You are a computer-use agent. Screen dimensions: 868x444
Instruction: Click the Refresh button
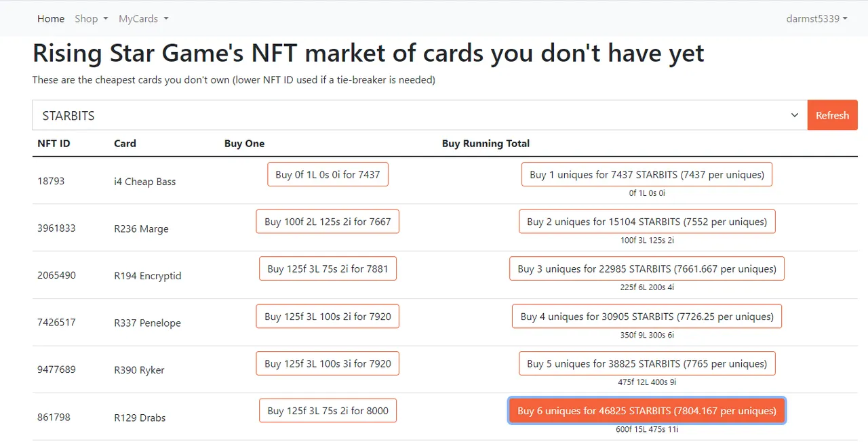pyautogui.click(x=833, y=115)
